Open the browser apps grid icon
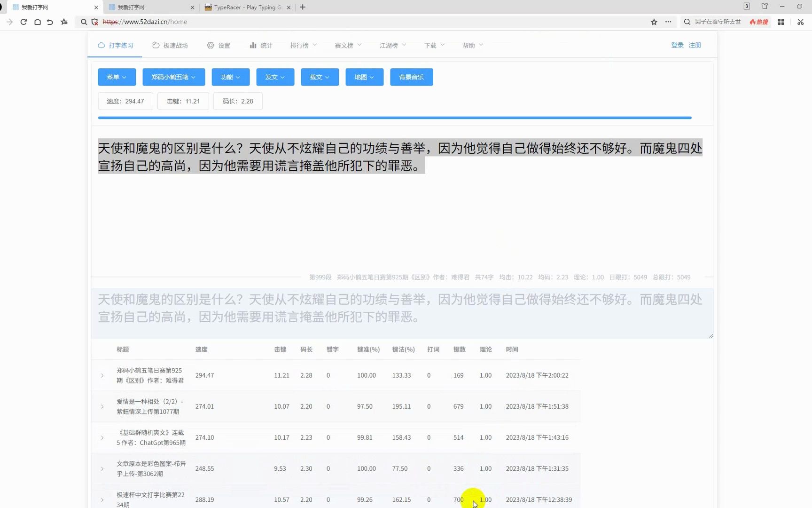 coord(781,22)
